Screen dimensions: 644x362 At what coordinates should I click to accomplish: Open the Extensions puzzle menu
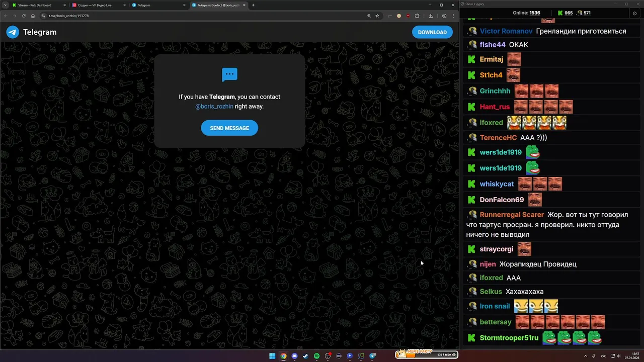417,16
